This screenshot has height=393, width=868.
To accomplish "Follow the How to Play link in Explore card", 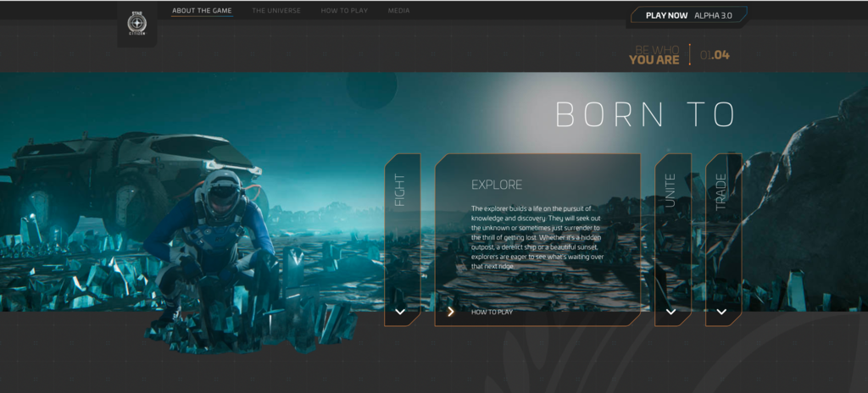I will pos(492,312).
